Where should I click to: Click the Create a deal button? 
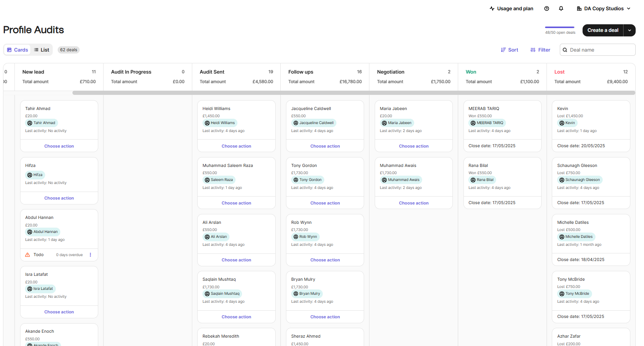coord(603,30)
